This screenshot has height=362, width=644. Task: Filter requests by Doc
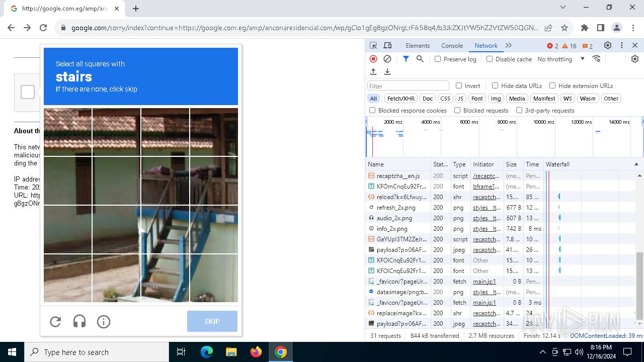(x=428, y=99)
